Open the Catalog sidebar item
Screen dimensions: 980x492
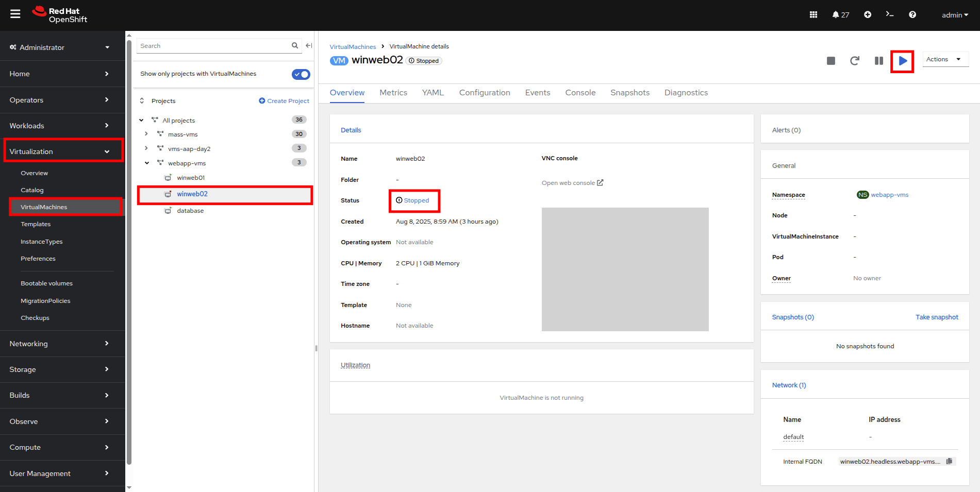pos(32,190)
